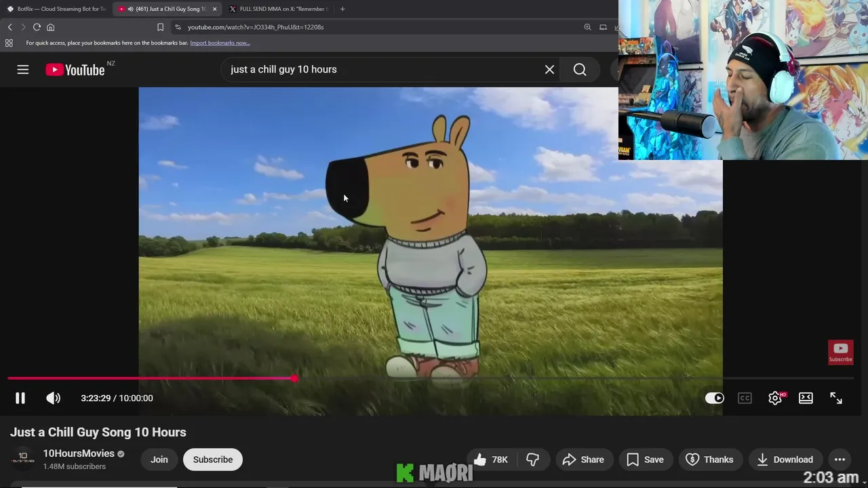Click the video title Just a Chill Guy Song

coord(98,432)
